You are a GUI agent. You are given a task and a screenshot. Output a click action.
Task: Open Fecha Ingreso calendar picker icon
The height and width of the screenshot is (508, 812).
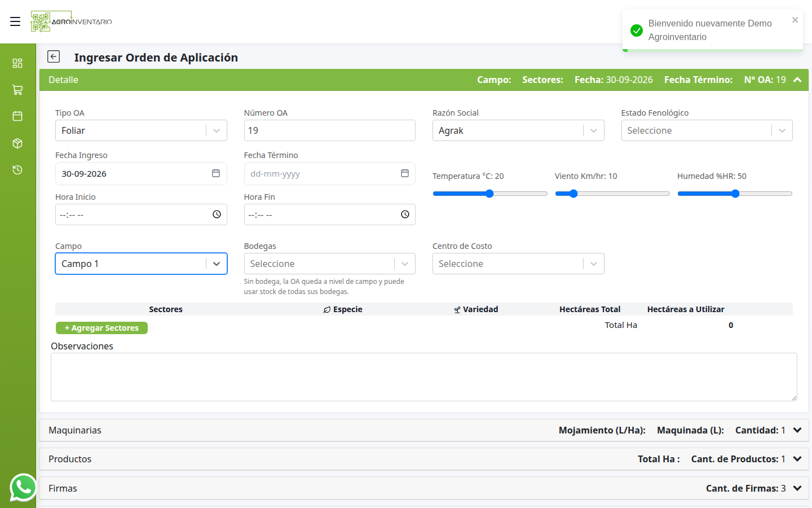point(216,173)
